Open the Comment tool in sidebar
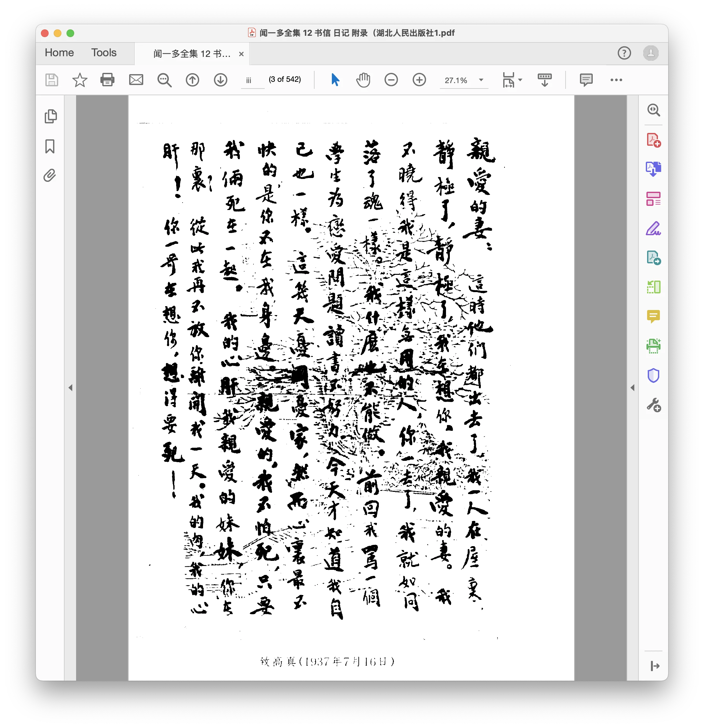This screenshot has width=704, height=728. (x=654, y=316)
